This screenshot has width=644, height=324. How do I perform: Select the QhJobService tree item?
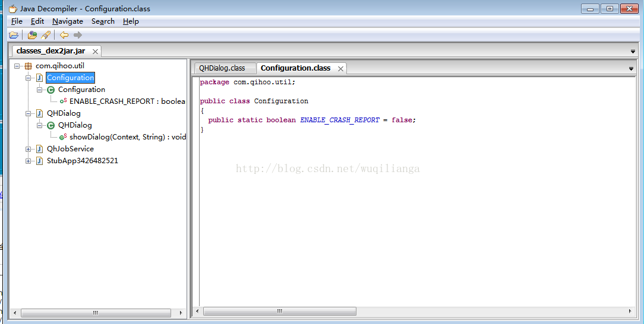(70, 149)
